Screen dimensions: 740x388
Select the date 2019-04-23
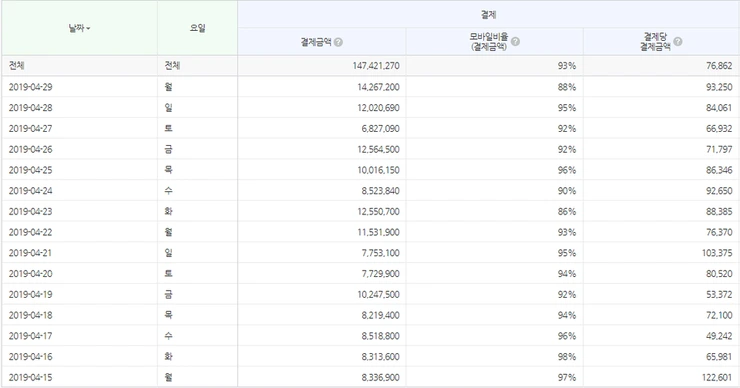click(30, 211)
